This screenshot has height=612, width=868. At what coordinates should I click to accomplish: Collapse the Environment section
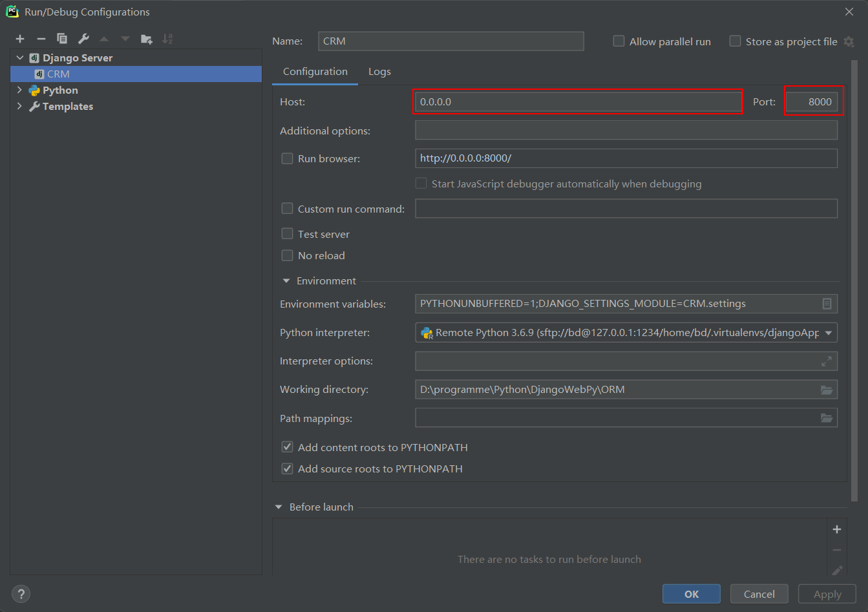pyautogui.click(x=286, y=281)
